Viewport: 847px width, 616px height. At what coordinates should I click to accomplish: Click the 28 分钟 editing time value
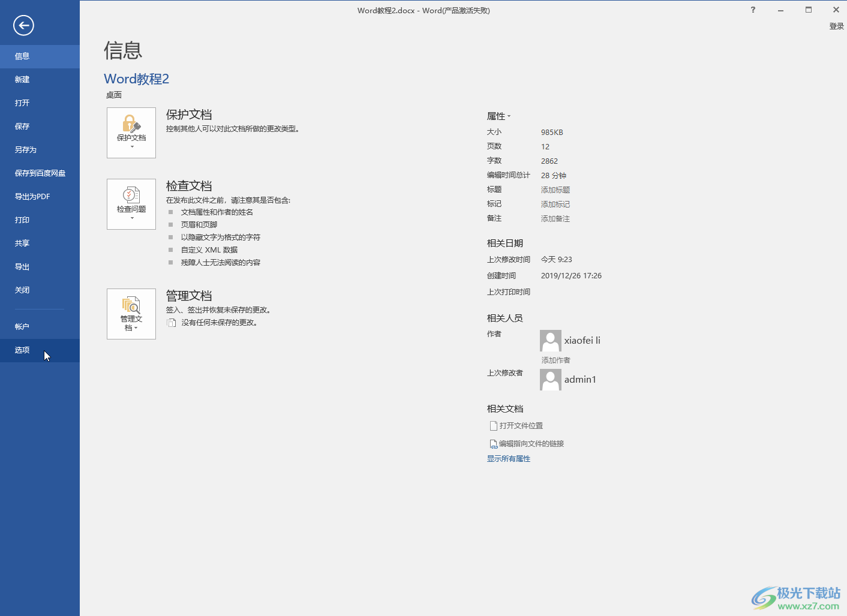click(x=554, y=176)
